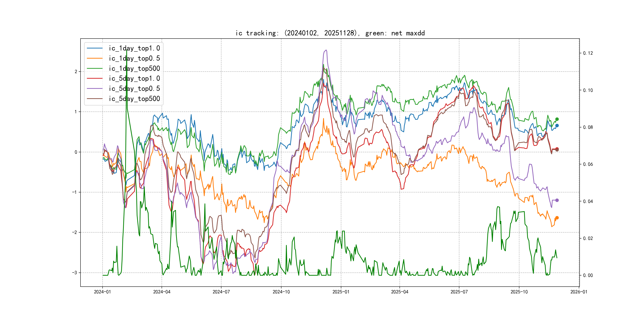The width and height of the screenshot is (644, 322).
Task: Click the chart title text
Action: pos(330,33)
